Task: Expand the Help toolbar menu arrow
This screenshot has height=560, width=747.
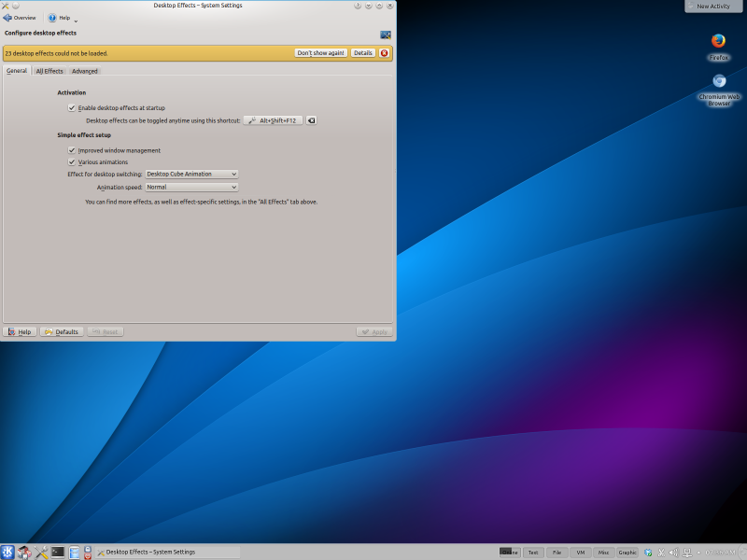Action: tap(76, 20)
